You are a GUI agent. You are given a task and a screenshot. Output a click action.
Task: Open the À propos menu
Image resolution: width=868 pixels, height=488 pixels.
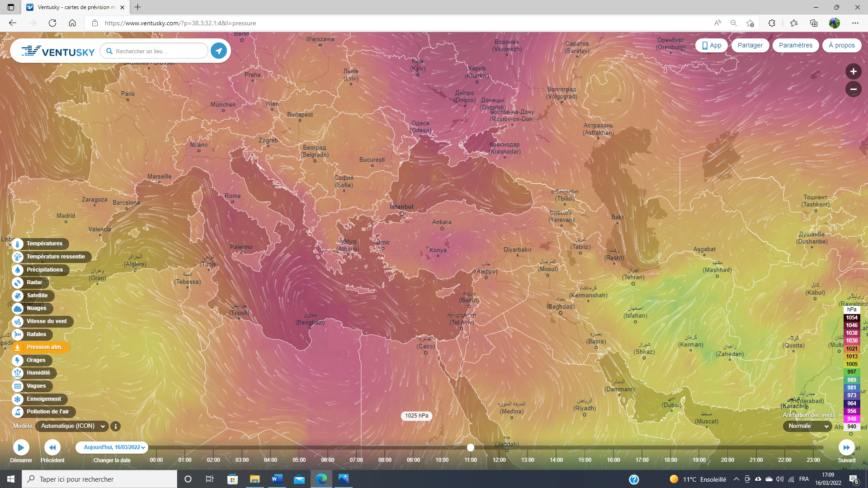point(841,46)
